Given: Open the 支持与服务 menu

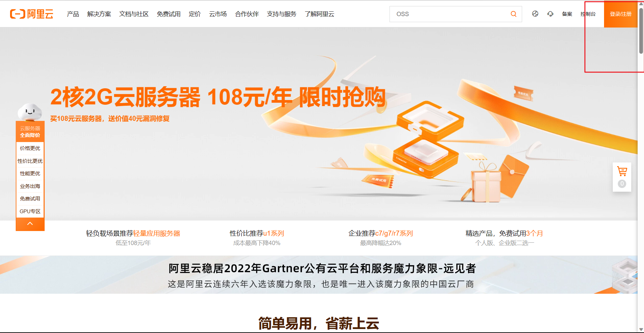Looking at the screenshot, I should [x=281, y=14].
